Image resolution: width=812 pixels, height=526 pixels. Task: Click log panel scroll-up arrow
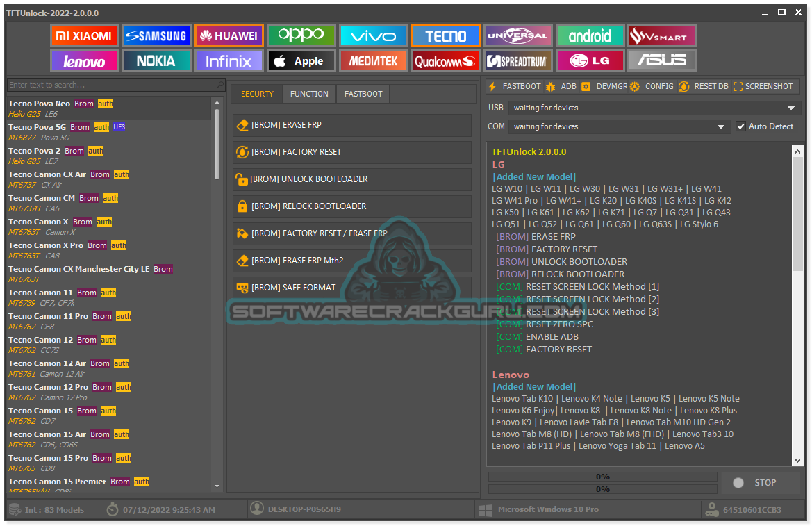[x=797, y=151]
